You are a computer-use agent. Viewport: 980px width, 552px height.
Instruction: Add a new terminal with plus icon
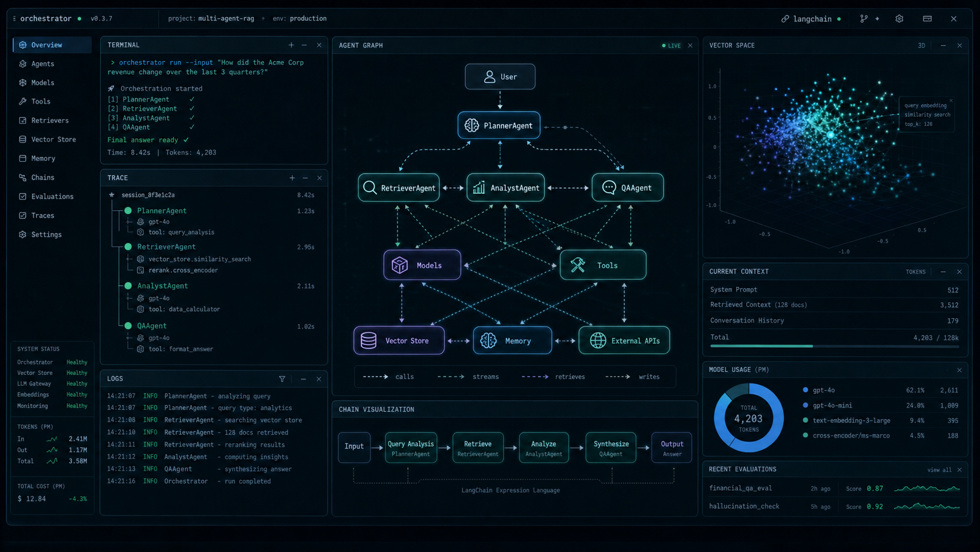(x=291, y=45)
